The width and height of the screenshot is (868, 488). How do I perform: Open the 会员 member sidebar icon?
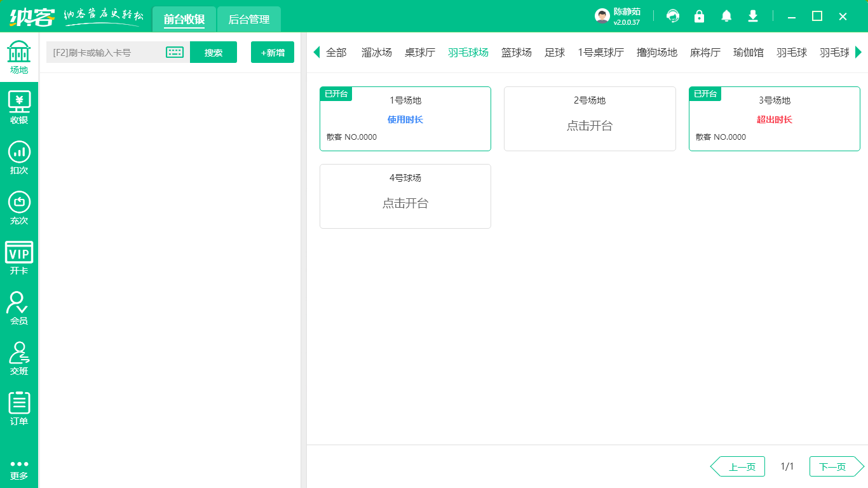click(x=19, y=308)
